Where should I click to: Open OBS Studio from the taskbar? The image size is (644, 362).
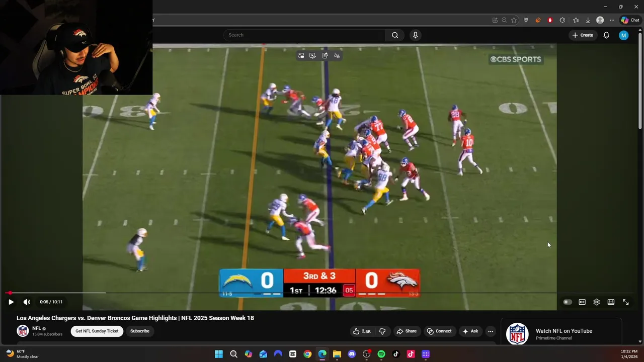coord(366,354)
